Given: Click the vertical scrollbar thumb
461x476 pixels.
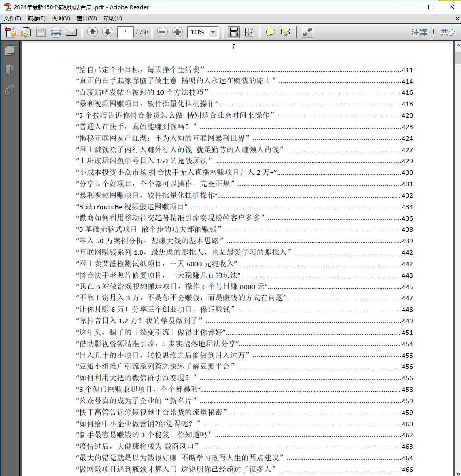Looking at the screenshot, I should point(458,57).
